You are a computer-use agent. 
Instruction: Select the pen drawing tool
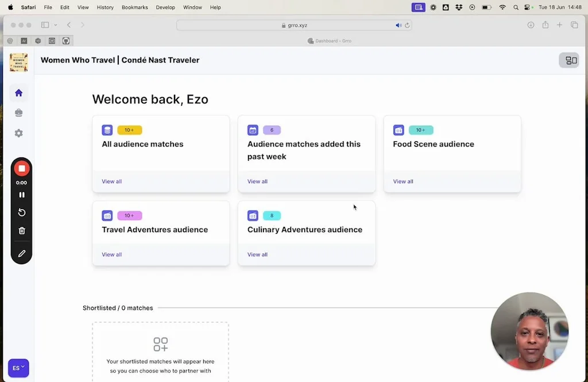click(22, 253)
